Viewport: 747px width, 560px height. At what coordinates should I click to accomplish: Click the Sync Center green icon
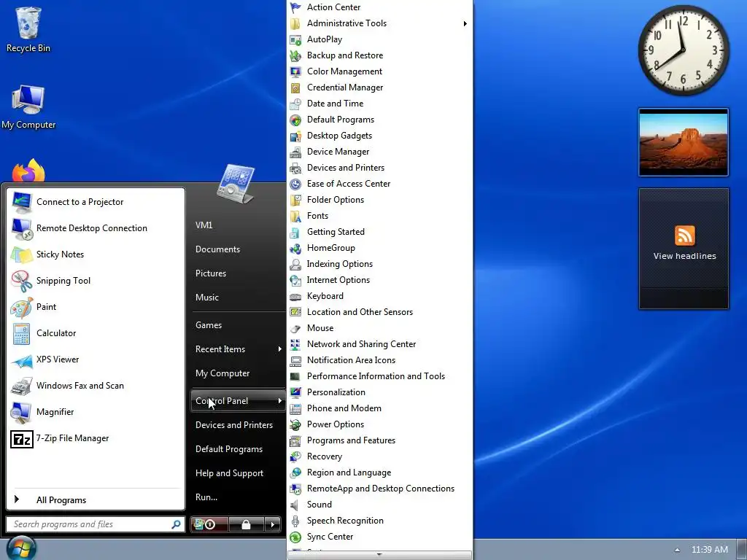point(295,537)
